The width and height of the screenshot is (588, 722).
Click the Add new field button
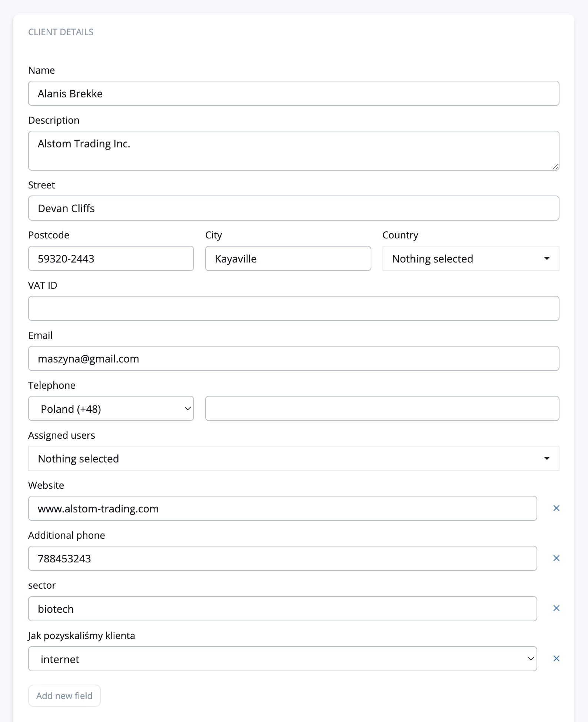click(x=64, y=696)
